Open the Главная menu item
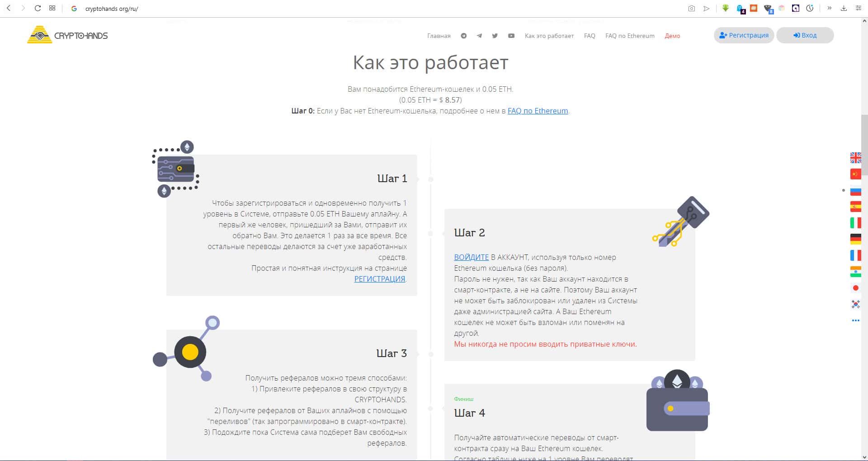868x461 pixels. pyautogui.click(x=439, y=36)
